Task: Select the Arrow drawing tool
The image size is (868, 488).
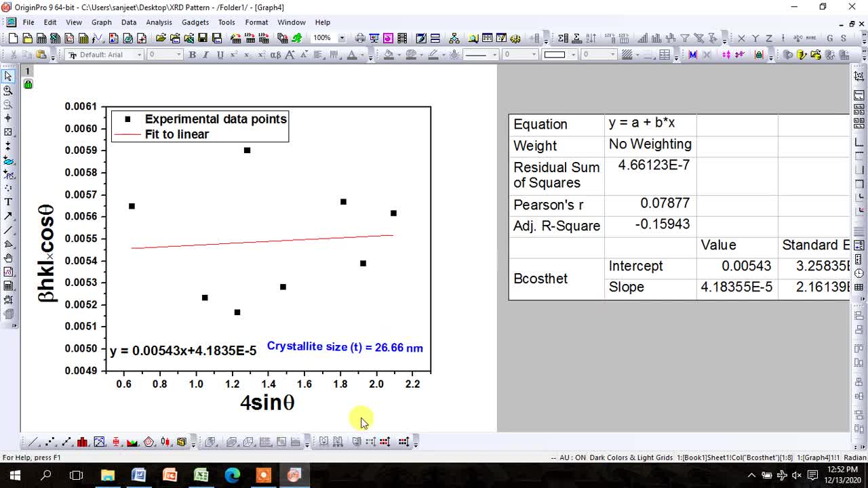Action: (x=8, y=216)
